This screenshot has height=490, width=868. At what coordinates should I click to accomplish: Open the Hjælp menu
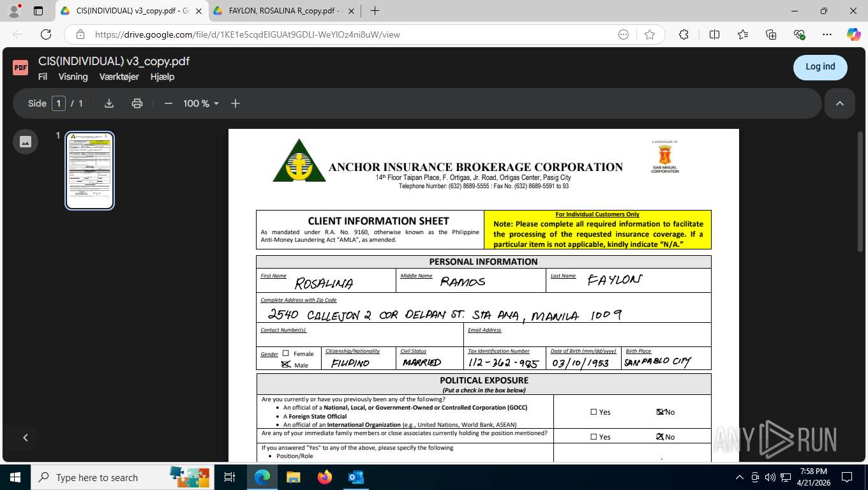[x=162, y=77]
